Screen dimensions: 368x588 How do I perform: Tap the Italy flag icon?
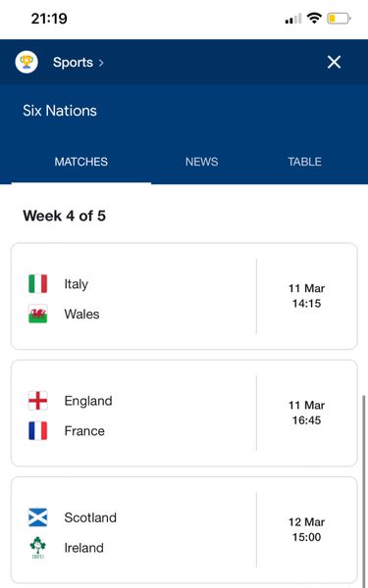click(38, 284)
